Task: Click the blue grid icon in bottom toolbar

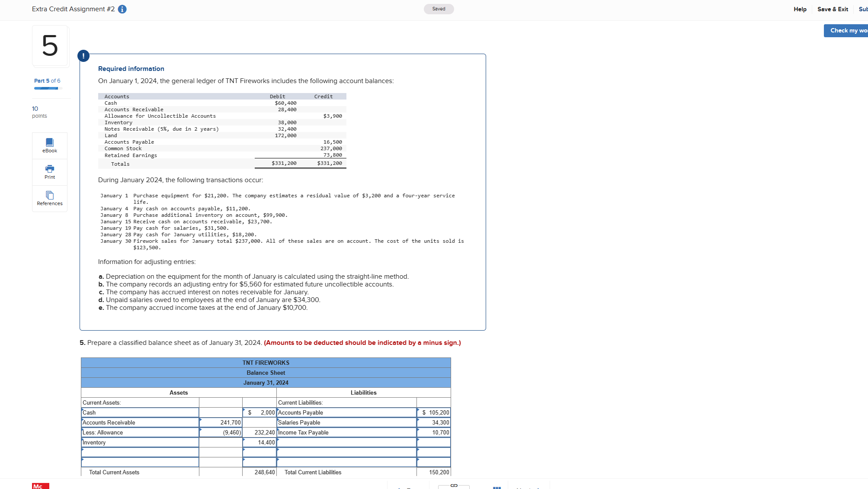Action: pos(497,486)
